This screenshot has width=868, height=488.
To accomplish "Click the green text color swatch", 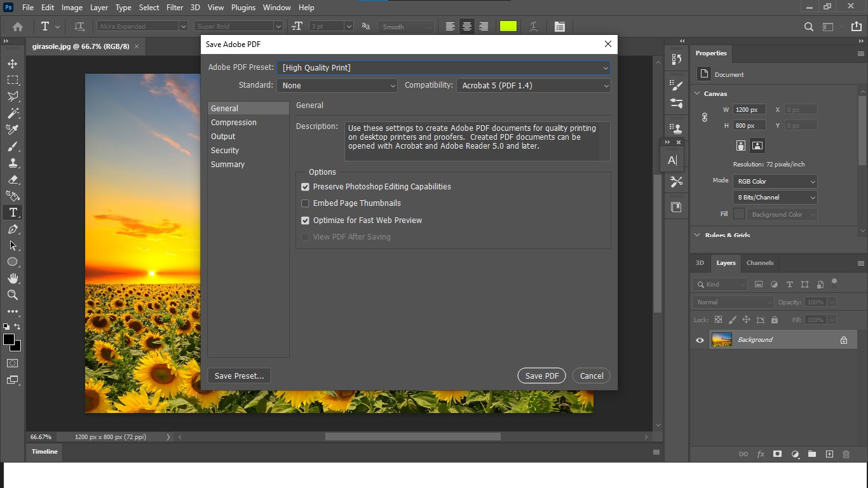I will (x=508, y=26).
